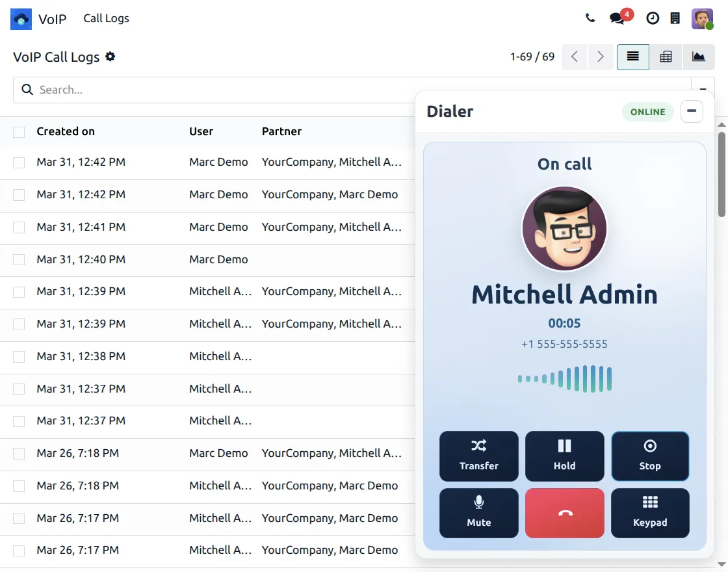The height and width of the screenshot is (572, 728).
Task: Go to previous page with the left chevron
Action: [x=574, y=57]
